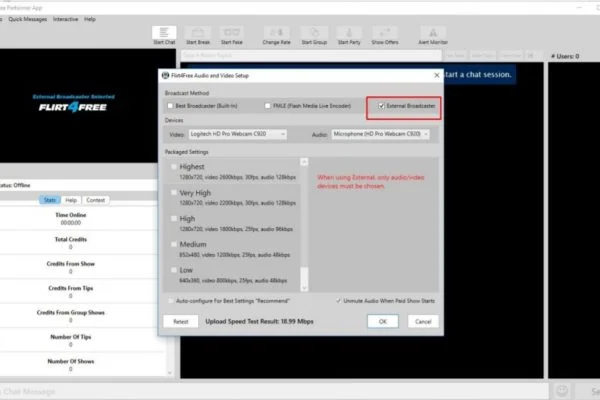Screen dimensions: 600x400
Task: Open the Audio device dropdown
Action: tap(380, 134)
